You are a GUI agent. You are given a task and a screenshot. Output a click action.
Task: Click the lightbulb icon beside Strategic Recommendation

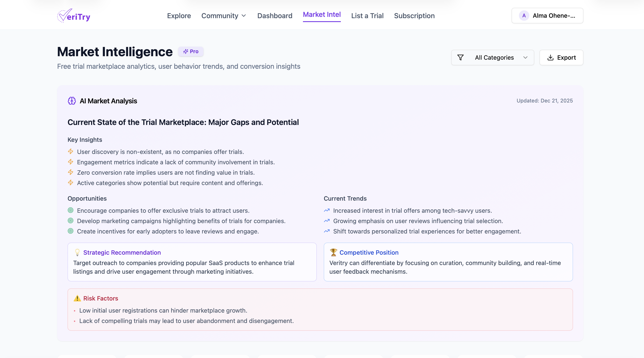coord(77,253)
